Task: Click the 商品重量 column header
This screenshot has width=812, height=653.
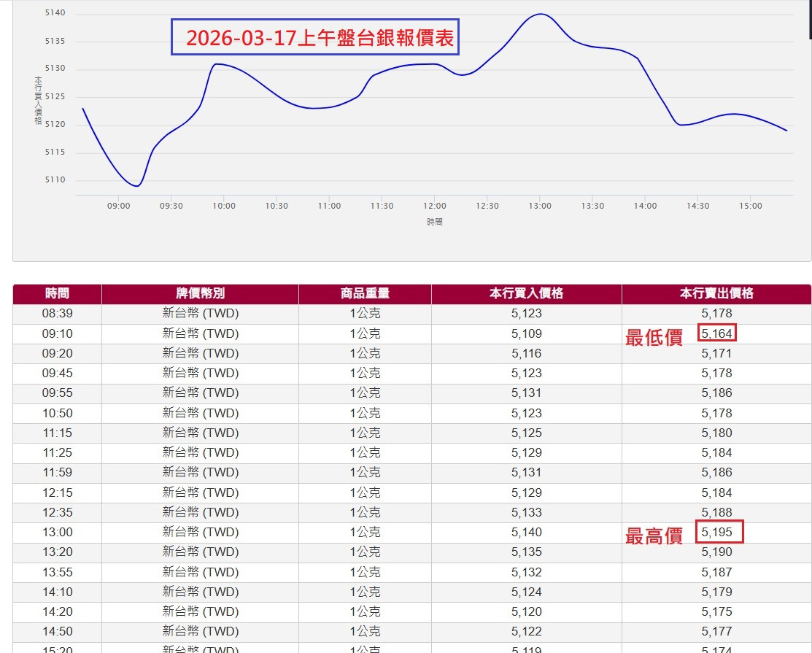Action: [x=365, y=293]
